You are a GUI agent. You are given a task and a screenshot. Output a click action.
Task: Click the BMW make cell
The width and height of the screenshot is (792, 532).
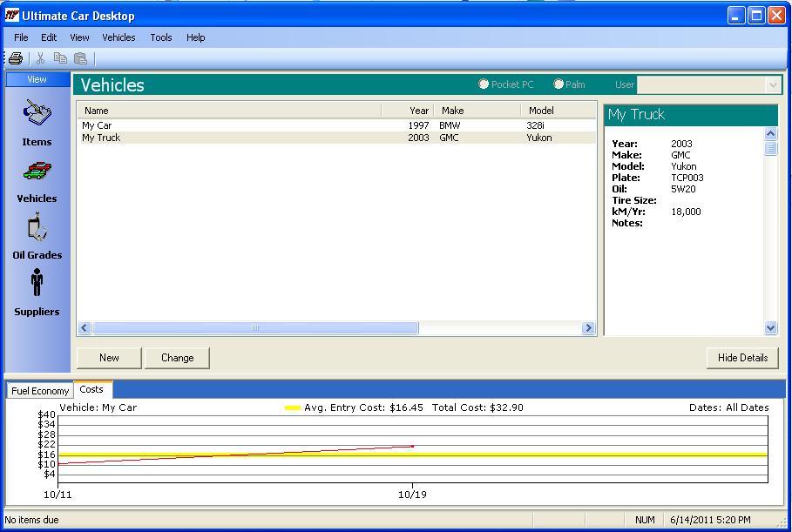click(450, 125)
